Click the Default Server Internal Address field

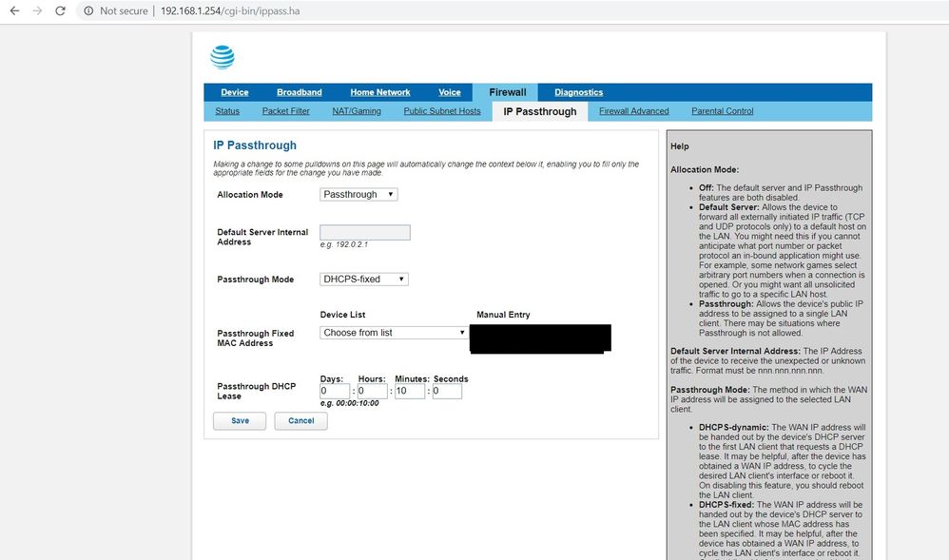point(365,233)
